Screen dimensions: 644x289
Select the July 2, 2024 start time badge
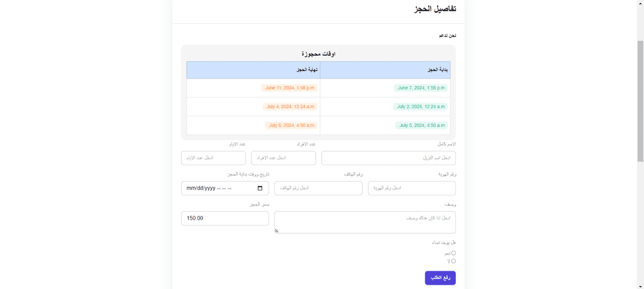click(420, 107)
